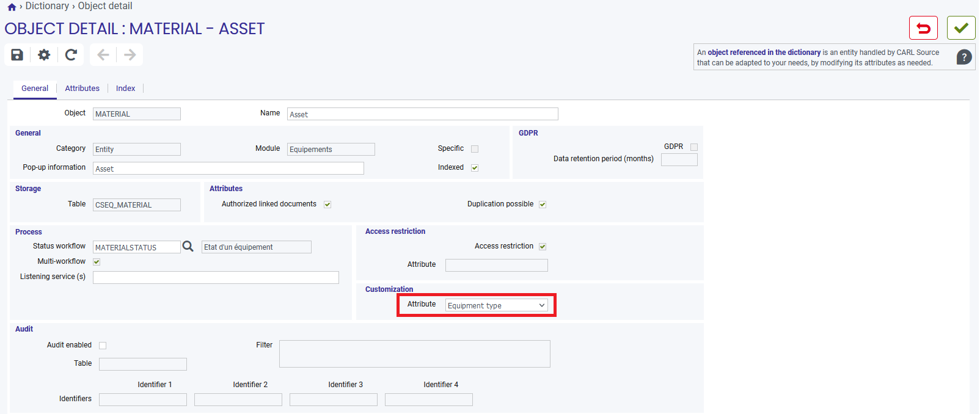Screen dimensions: 980x414
Task: Open the Equipment type attribute dropdown
Action: [496, 305]
